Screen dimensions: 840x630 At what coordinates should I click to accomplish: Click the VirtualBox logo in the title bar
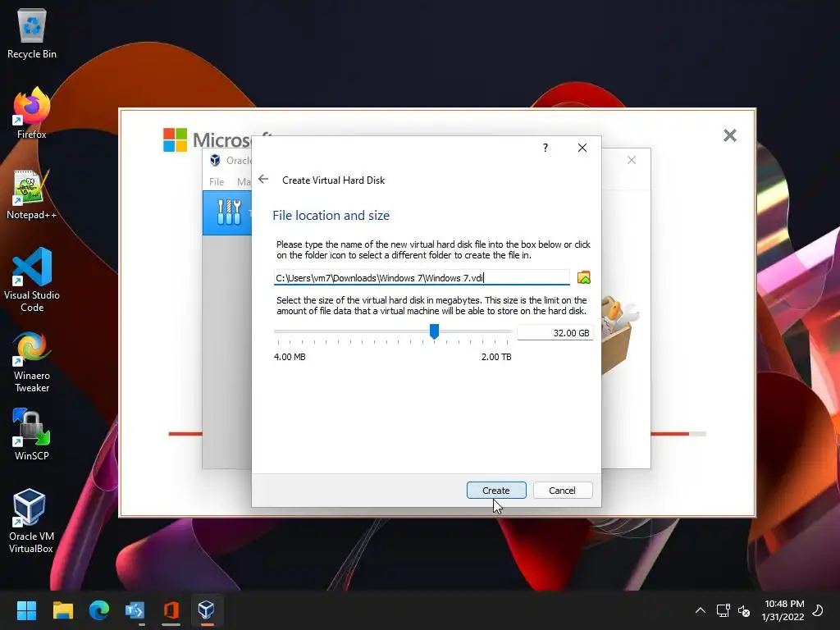pyautogui.click(x=216, y=160)
